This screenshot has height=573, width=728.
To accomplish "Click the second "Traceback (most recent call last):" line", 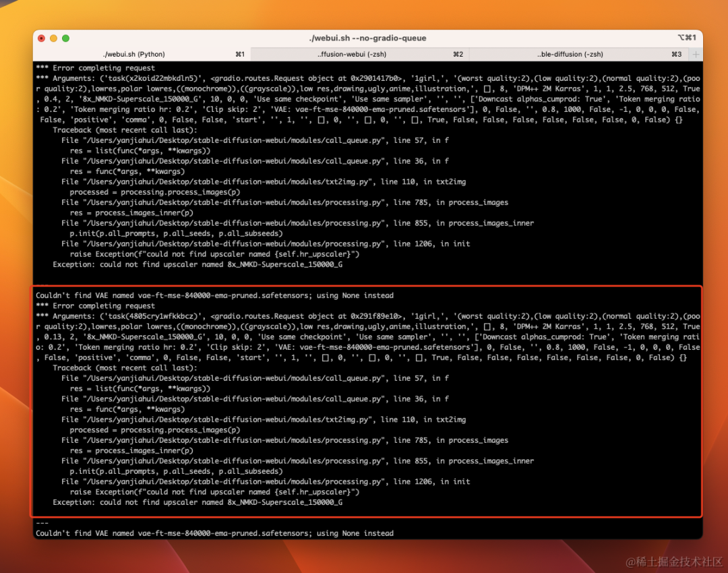I will tap(125, 368).
